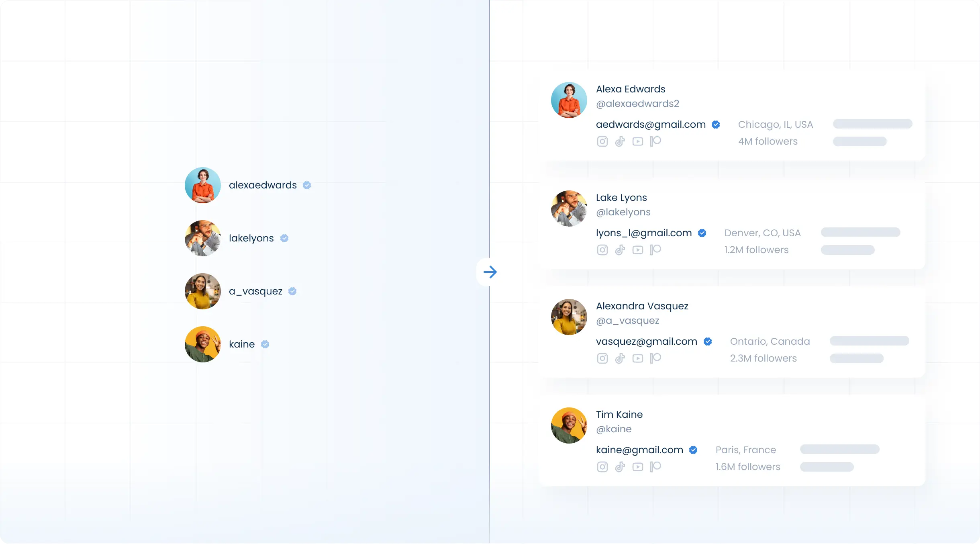The image size is (980, 544).
Task: Click Patreon icon in Lake Lyons card
Action: [x=655, y=250]
